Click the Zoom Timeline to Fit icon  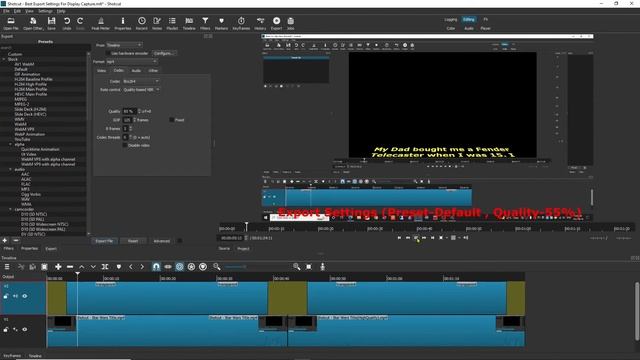coord(309,267)
